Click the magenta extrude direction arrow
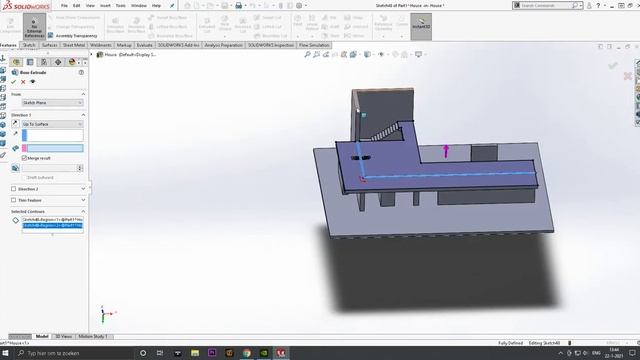Image resolution: width=640 pixels, height=360 pixels. point(446,151)
